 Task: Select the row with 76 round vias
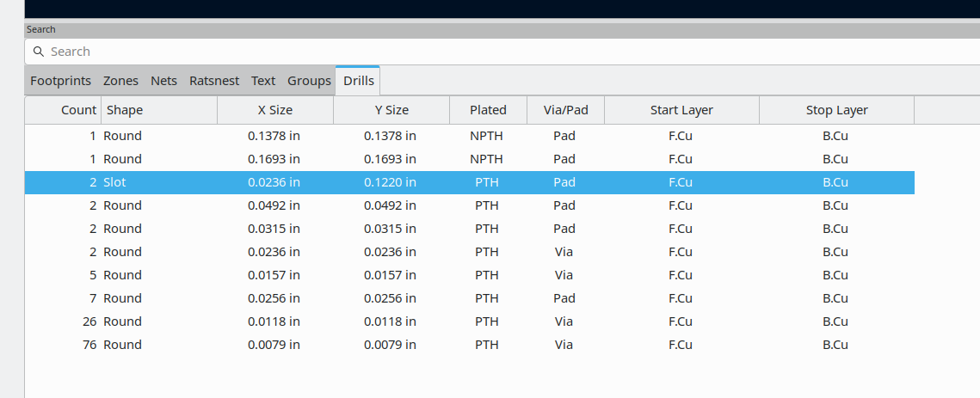[470, 344]
